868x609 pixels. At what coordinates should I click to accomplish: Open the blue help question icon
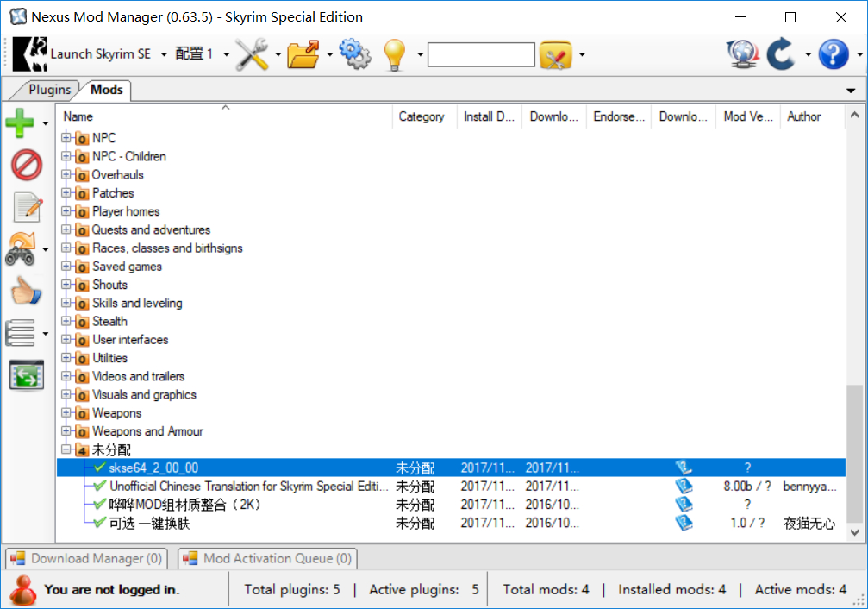(x=834, y=53)
